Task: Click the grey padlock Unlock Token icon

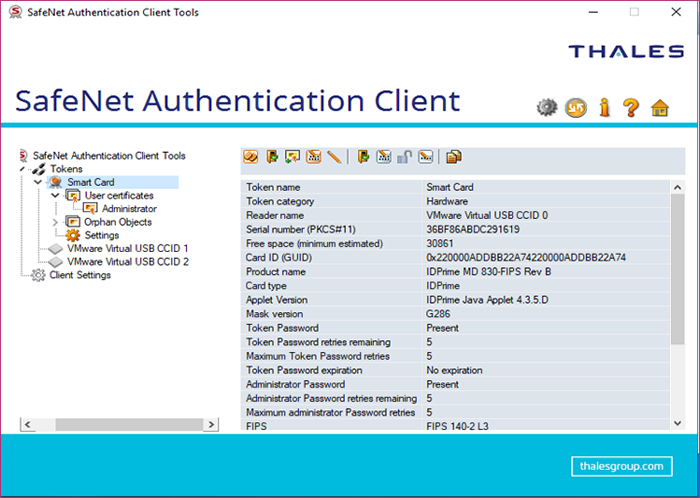Action: click(405, 156)
